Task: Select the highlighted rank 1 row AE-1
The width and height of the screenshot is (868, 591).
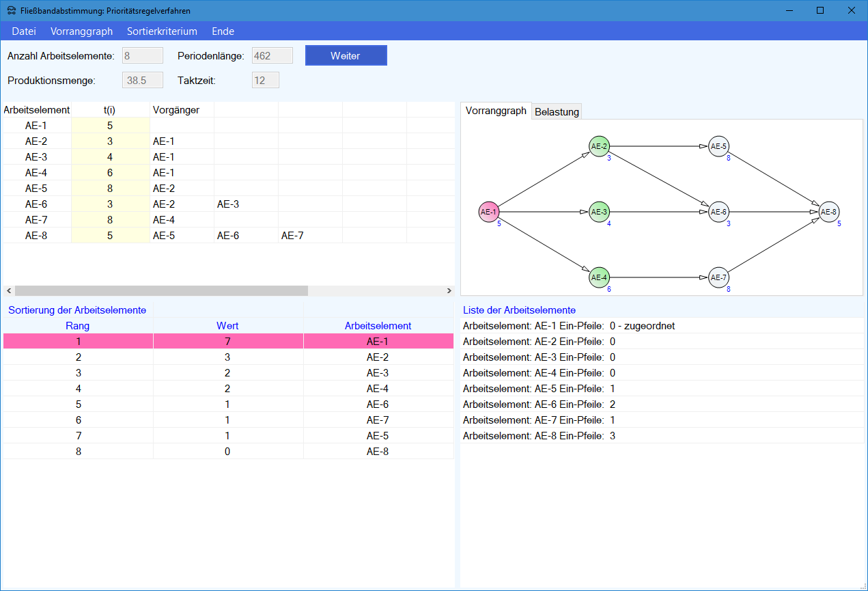Action: tap(228, 342)
